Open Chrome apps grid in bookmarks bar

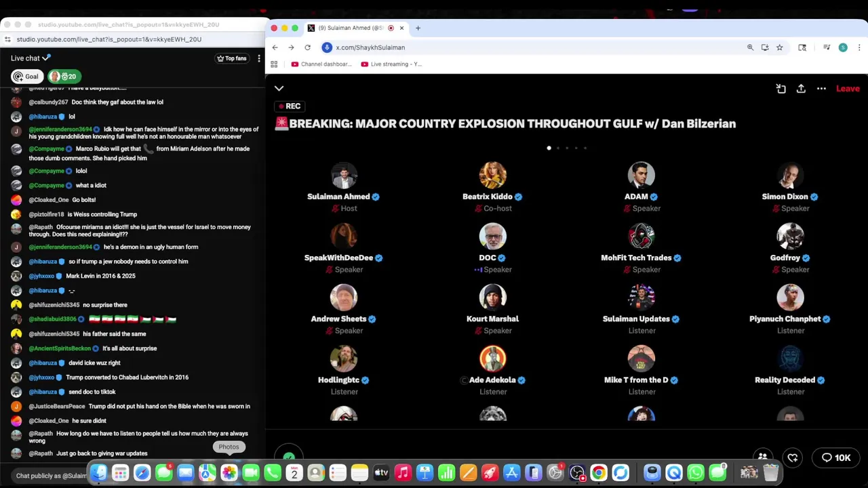pyautogui.click(x=274, y=64)
